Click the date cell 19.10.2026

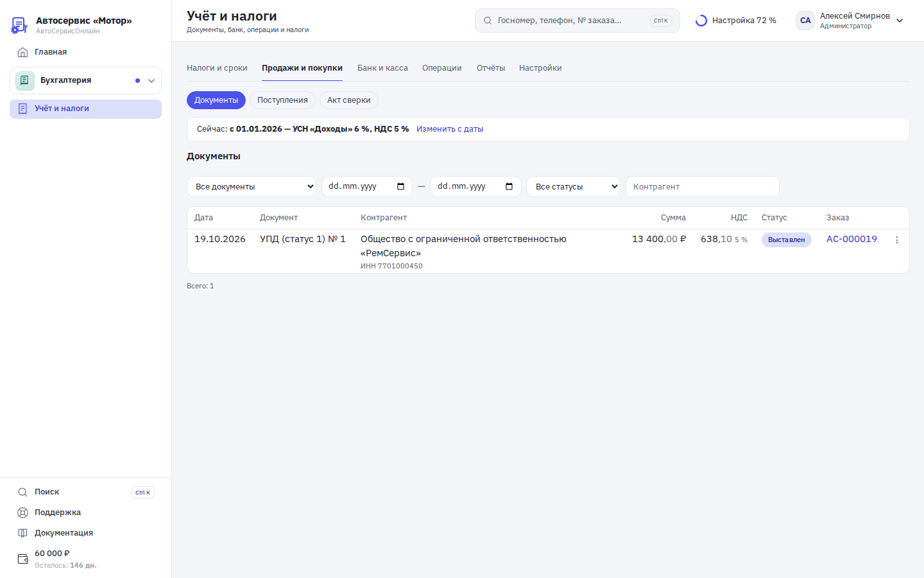pyautogui.click(x=220, y=239)
